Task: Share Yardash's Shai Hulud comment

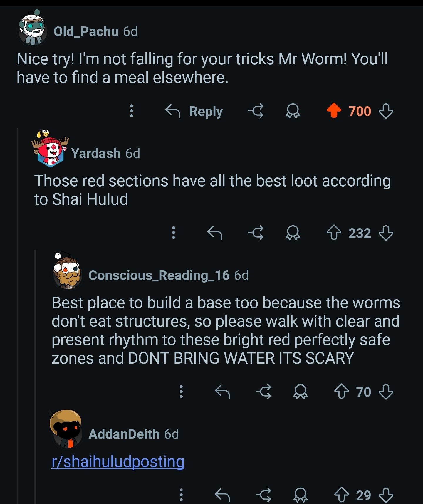Action: [256, 233]
